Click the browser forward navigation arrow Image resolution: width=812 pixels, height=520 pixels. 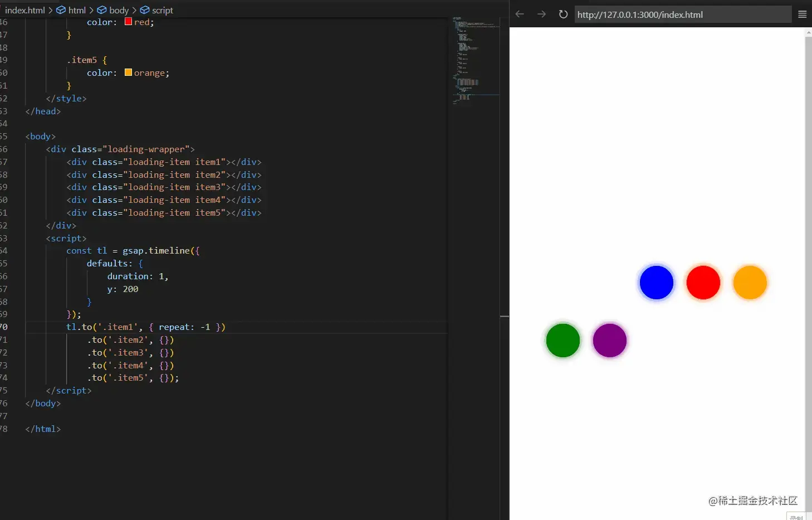tap(541, 14)
